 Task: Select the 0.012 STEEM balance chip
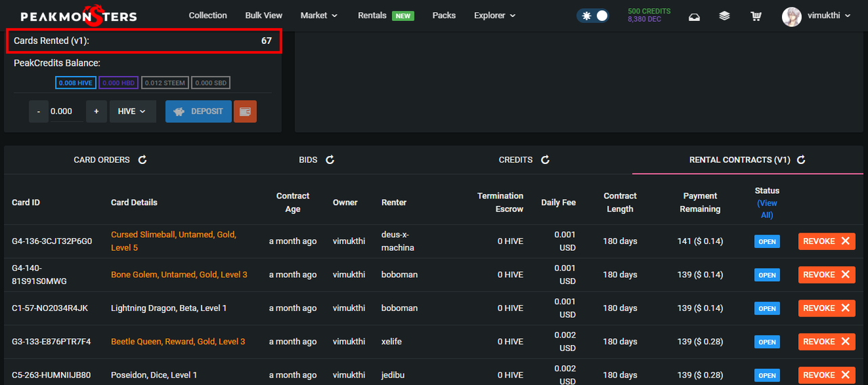[165, 83]
